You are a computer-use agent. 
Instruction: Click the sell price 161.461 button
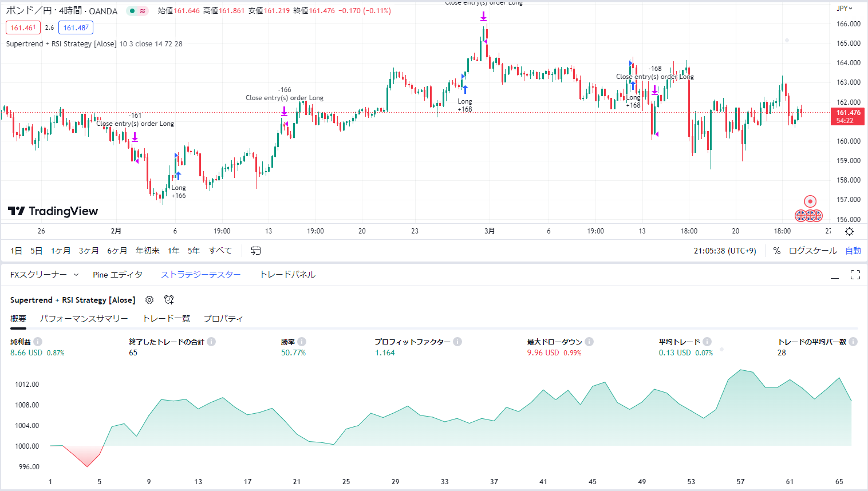click(23, 27)
